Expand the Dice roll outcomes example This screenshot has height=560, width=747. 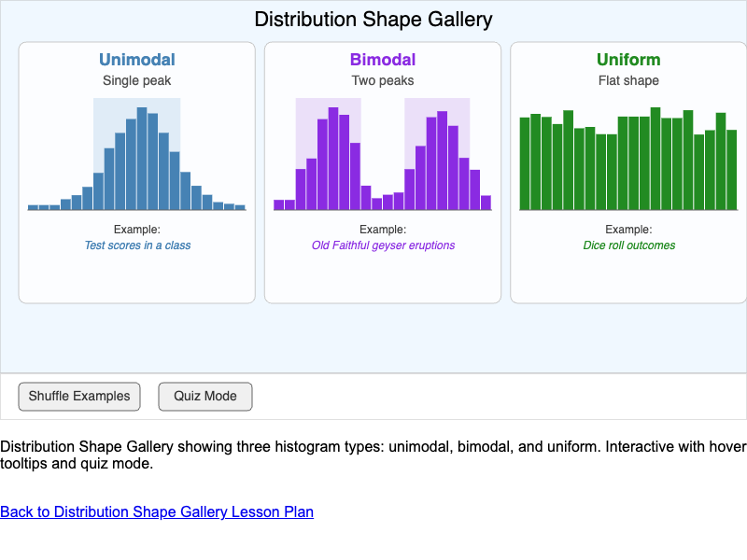pyautogui.click(x=627, y=244)
